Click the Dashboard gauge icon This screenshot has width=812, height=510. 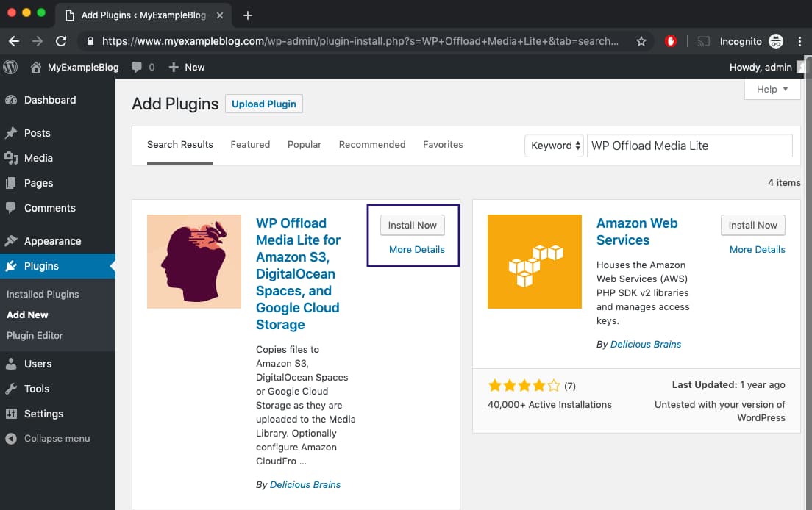(11, 101)
